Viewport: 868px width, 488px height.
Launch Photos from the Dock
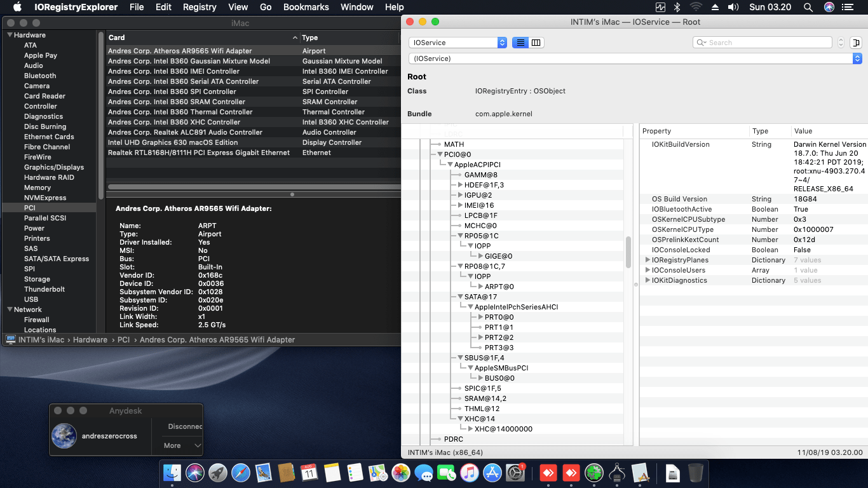tap(400, 473)
